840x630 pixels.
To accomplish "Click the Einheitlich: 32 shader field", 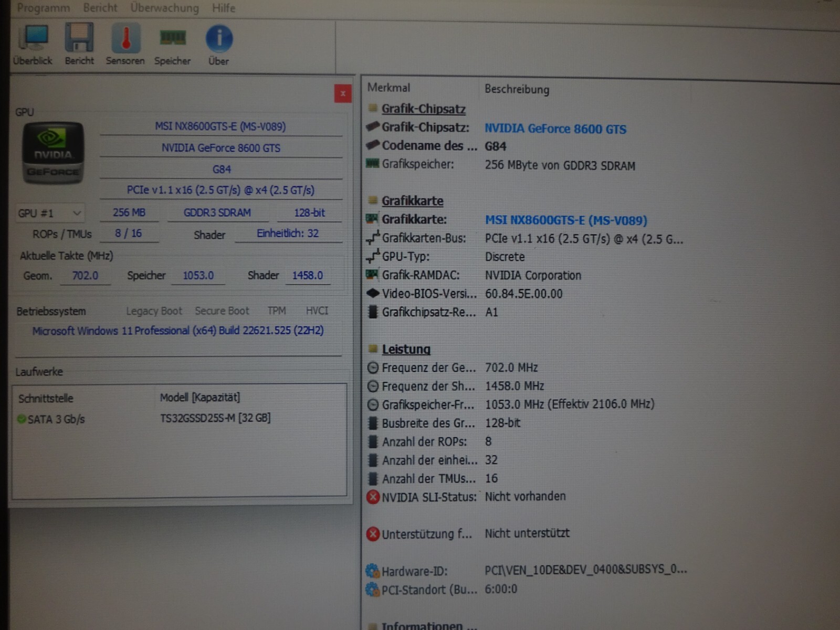I will coord(288,234).
